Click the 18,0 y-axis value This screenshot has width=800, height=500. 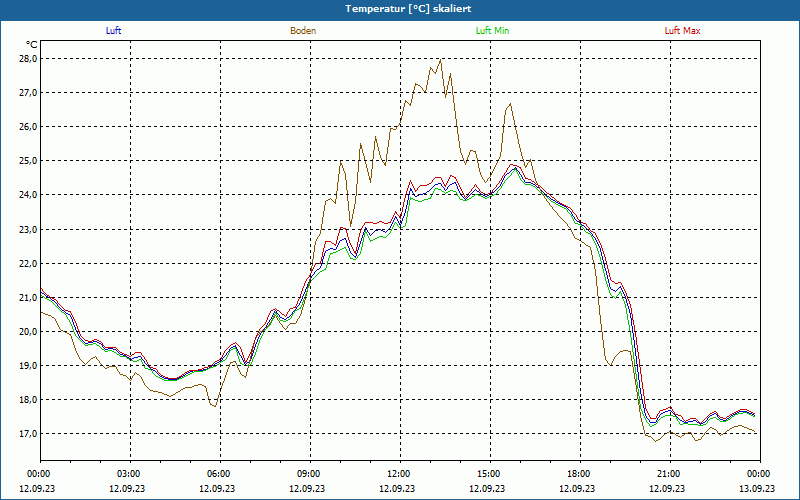click(x=29, y=400)
